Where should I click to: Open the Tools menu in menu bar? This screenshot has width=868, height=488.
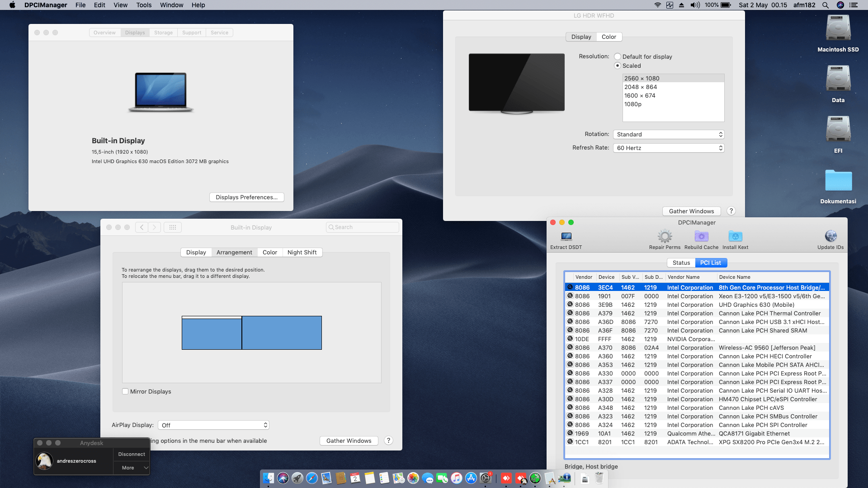point(144,5)
